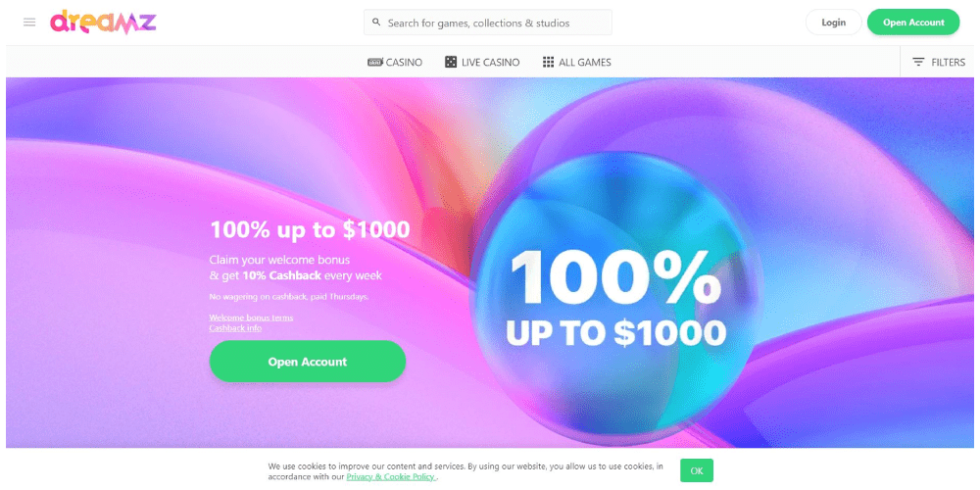Screen dimensions: 980x490
Task: Click the magnifying glass search icon
Action: [x=376, y=23]
